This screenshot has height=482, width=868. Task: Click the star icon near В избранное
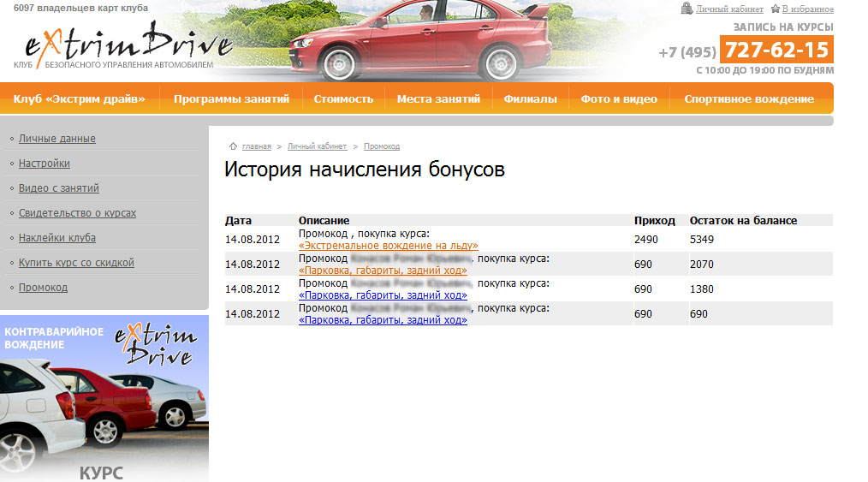pos(775,9)
